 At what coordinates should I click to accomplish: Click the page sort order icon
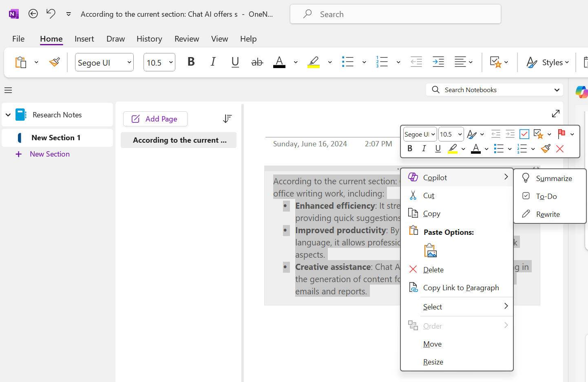227,119
